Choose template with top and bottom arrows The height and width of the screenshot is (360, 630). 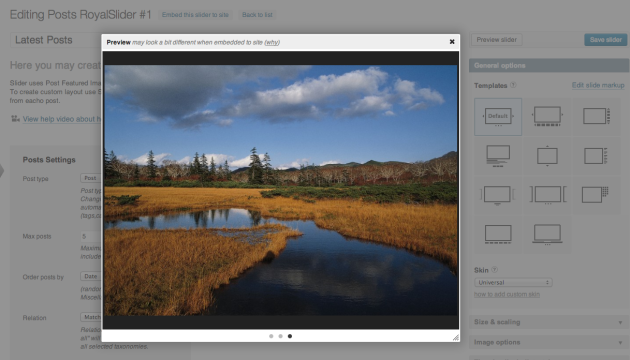pos(547,156)
